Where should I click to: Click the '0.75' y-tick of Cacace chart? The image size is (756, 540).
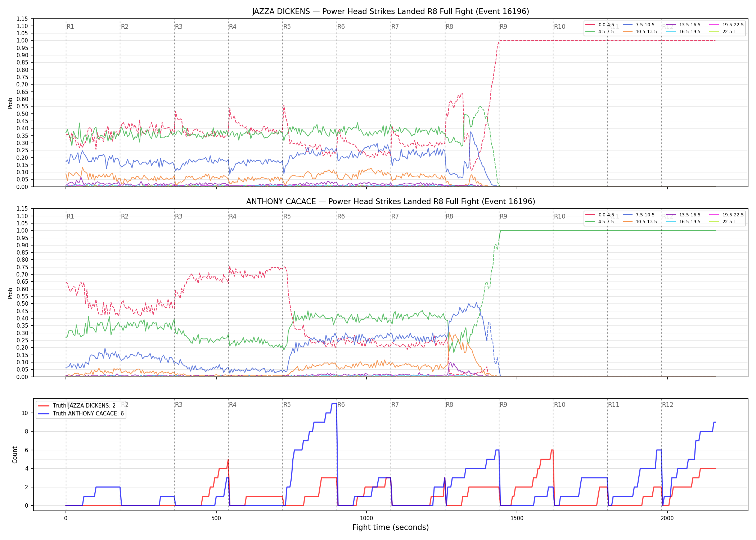point(22,267)
